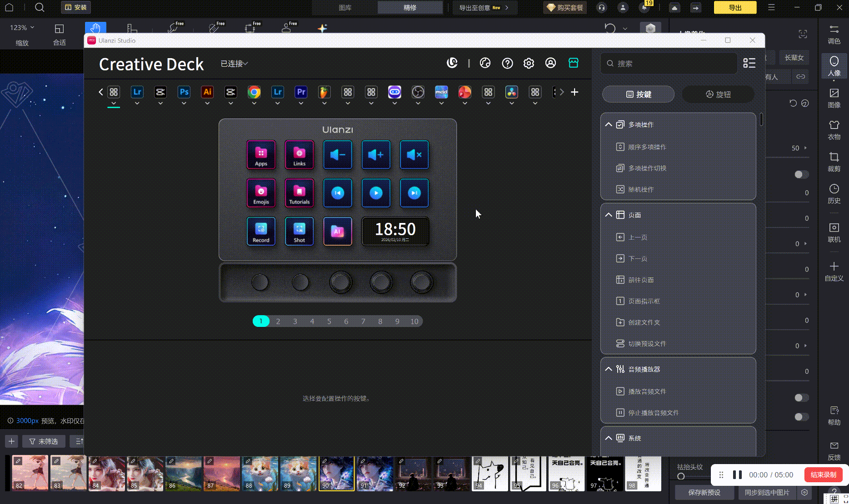The height and width of the screenshot is (504, 849).
Task: Toggle the list view icon beside search
Action: [x=749, y=63]
